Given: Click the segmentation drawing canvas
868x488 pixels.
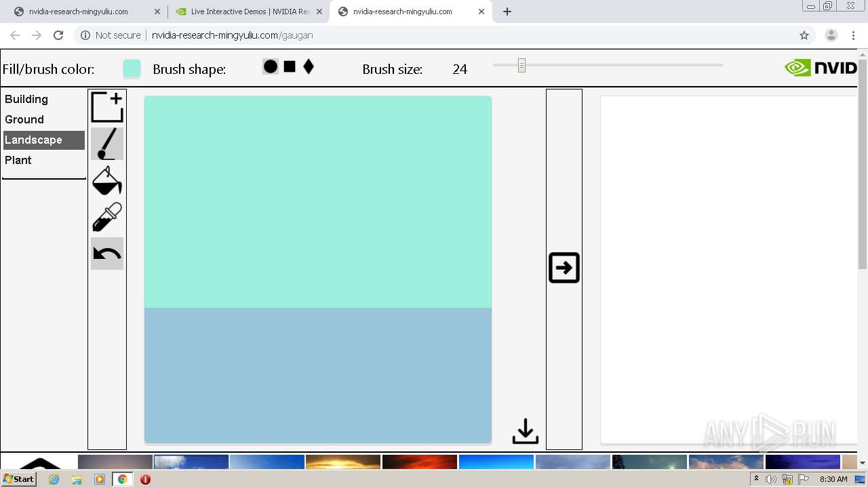Looking at the screenshot, I should tap(318, 270).
